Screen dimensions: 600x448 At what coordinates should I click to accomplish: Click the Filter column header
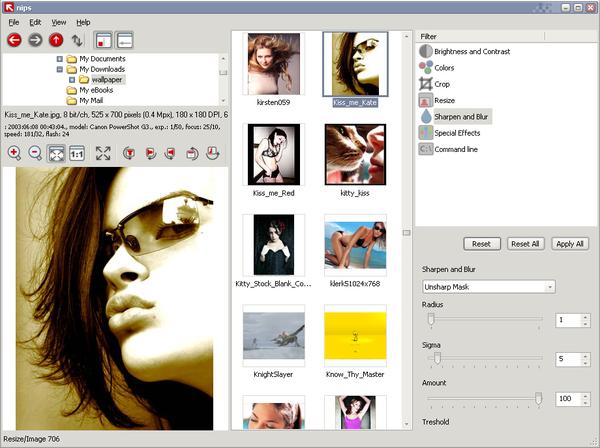[x=480, y=36]
